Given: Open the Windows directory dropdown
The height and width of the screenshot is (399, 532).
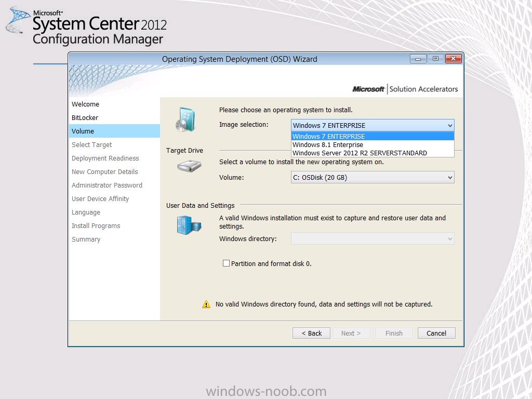Looking at the screenshot, I should 373,238.
